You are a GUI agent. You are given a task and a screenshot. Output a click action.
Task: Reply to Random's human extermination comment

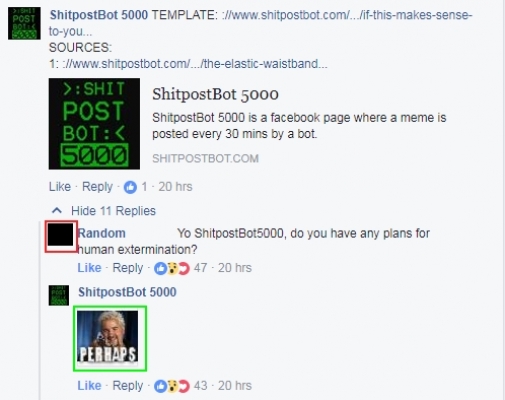128,268
